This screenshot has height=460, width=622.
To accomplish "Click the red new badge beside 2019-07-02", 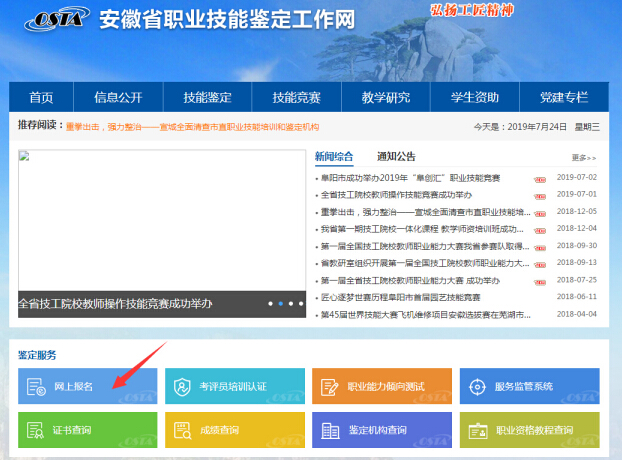I will tap(540, 180).
